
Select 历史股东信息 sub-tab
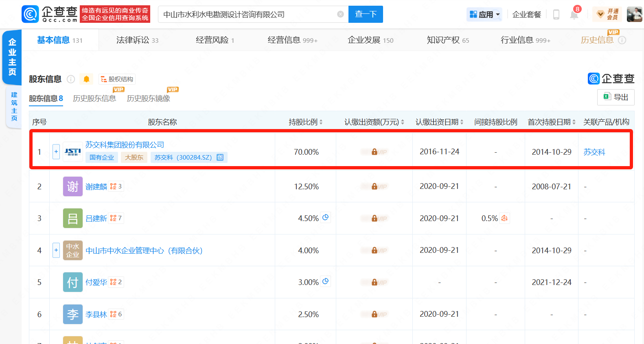(x=94, y=99)
